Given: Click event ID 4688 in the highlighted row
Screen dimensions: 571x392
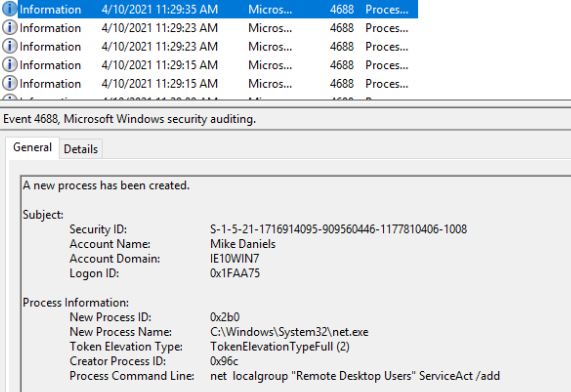Looking at the screenshot, I should pos(342,9).
